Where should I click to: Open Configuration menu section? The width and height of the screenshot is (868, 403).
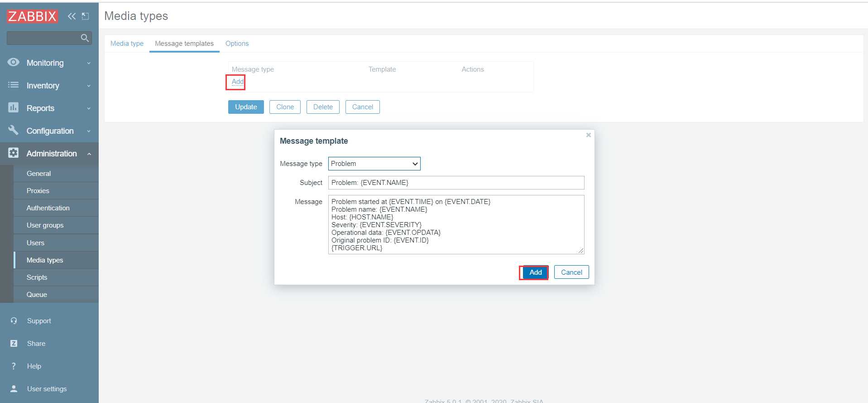pyautogui.click(x=49, y=131)
